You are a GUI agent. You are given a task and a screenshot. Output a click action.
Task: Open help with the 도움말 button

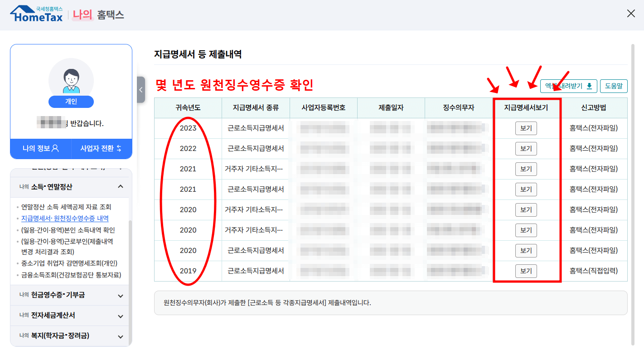click(x=614, y=86)
